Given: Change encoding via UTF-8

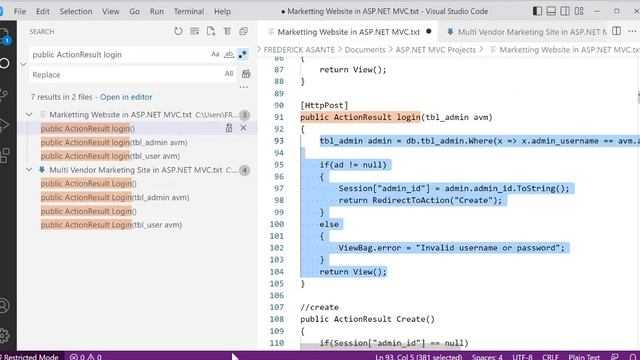Looking at the screenshot, I should point(522,357).
